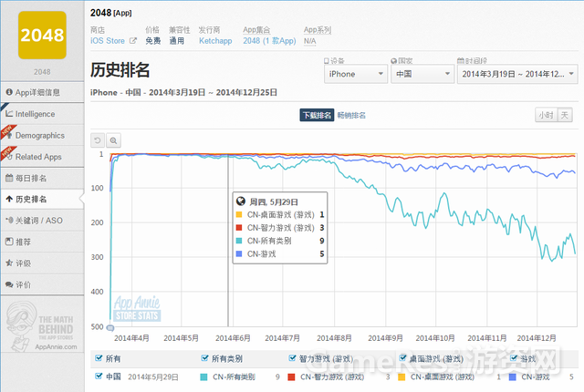
Task: Open the App详细信息 sidebar item
Action: click(42, 92)
